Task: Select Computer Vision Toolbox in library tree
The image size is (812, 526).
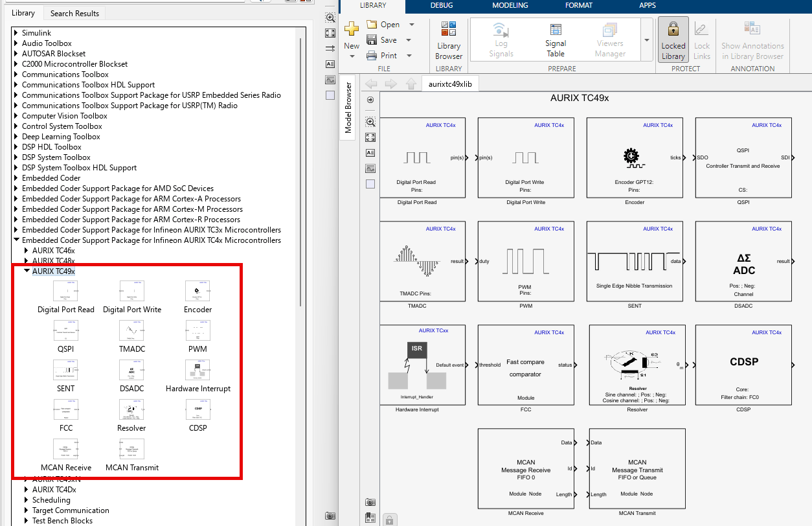Action: [x=65, y=116]
